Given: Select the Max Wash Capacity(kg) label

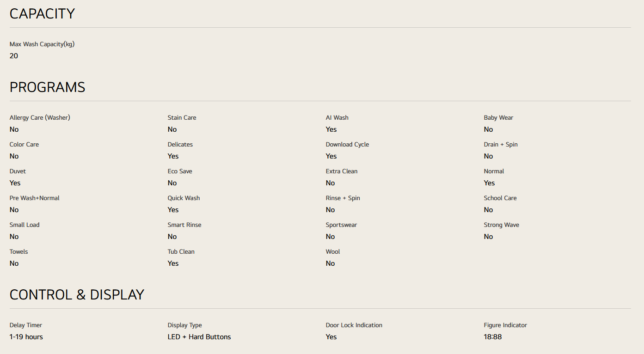Looking at the screenshot, I should [x=42, y=44].
